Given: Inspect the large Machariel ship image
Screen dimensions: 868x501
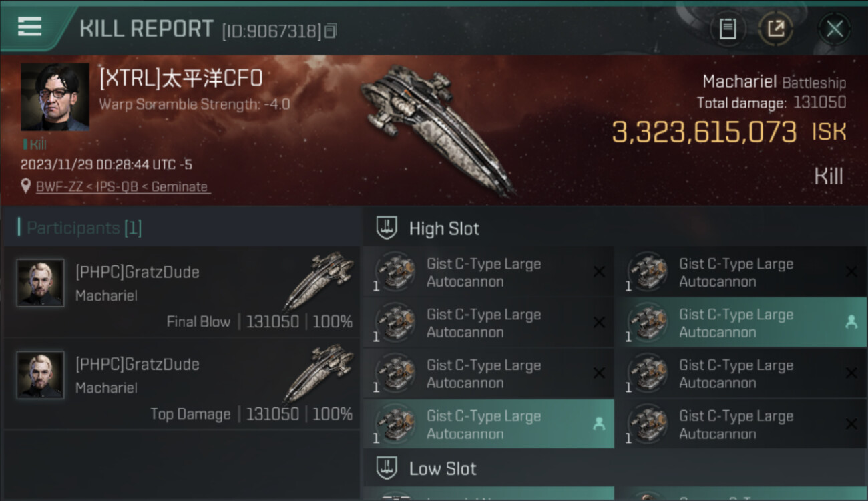Looking at the screenshot, I should 437,130.
